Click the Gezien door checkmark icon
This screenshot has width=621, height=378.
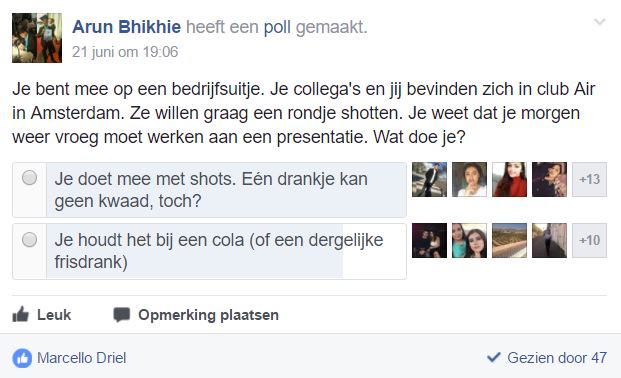coord(493,357)
